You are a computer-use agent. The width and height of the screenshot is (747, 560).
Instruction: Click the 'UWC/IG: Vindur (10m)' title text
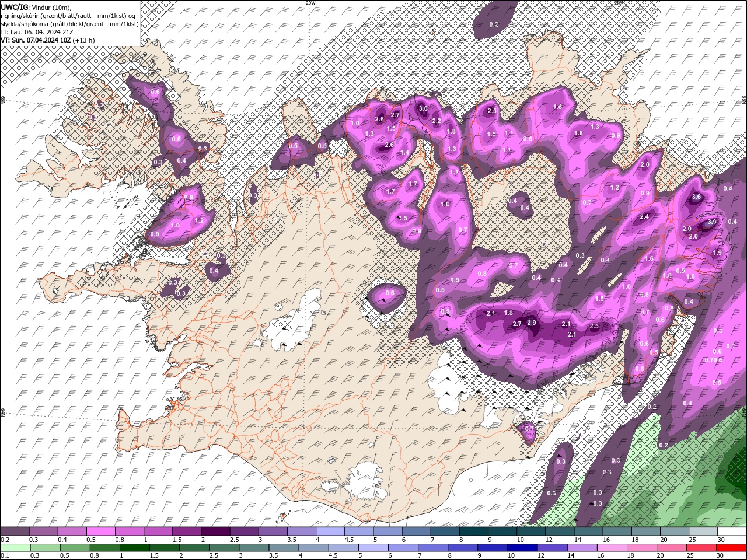point(36,7)
